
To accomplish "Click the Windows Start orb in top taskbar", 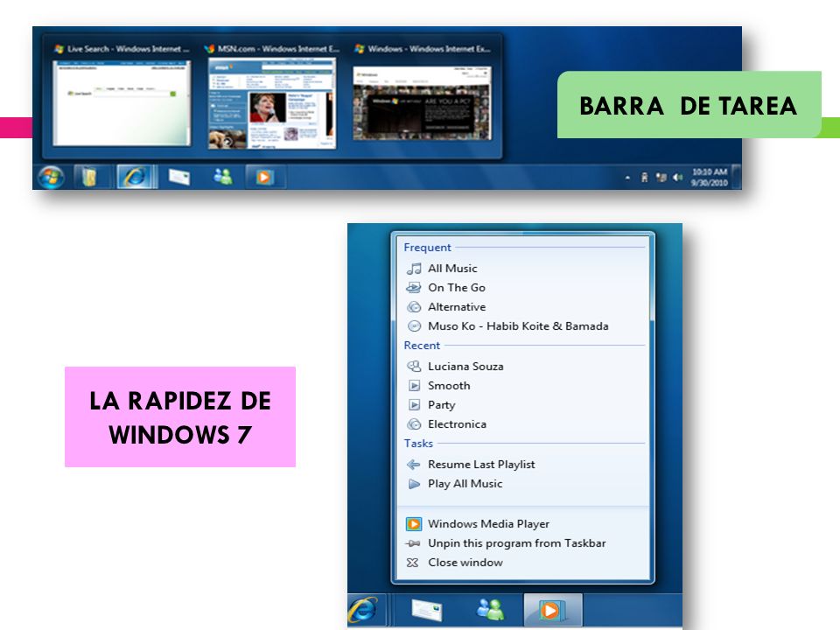I will pyautogui.click(x=52, y=177).
